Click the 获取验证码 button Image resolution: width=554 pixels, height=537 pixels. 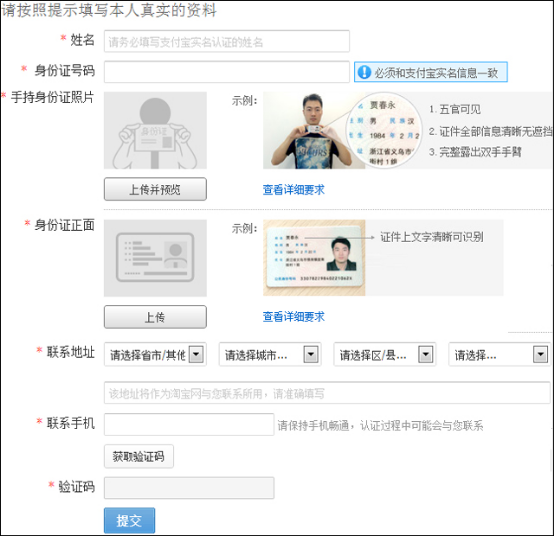[138, 456]
